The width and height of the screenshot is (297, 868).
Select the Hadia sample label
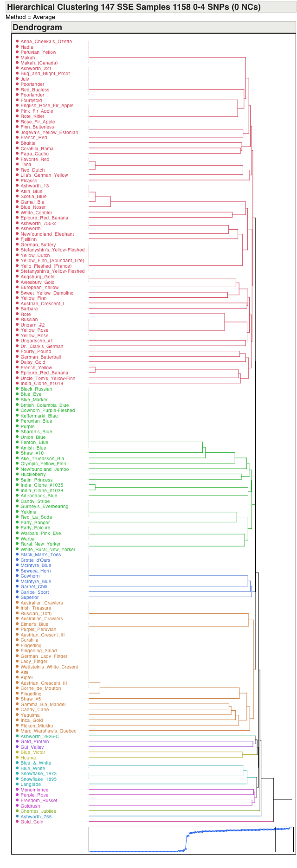27,47
